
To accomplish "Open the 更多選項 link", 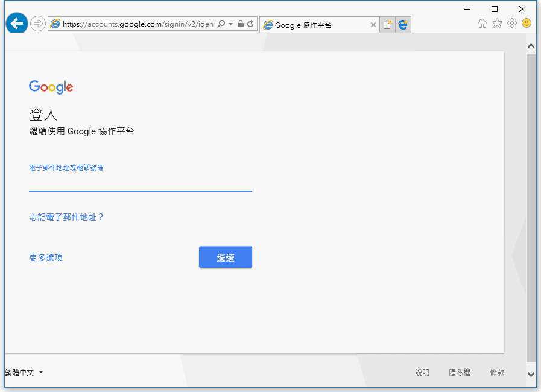I will pyautogui.click(x=46, y=258).
